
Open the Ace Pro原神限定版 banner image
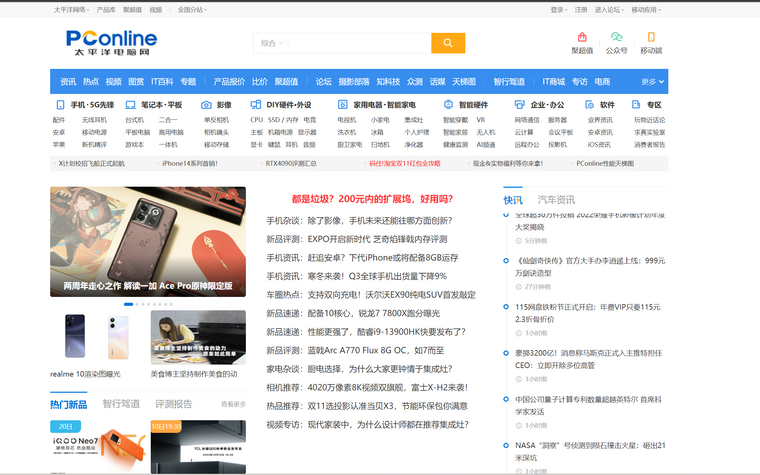pyautogui.click(x=148, y=242)
